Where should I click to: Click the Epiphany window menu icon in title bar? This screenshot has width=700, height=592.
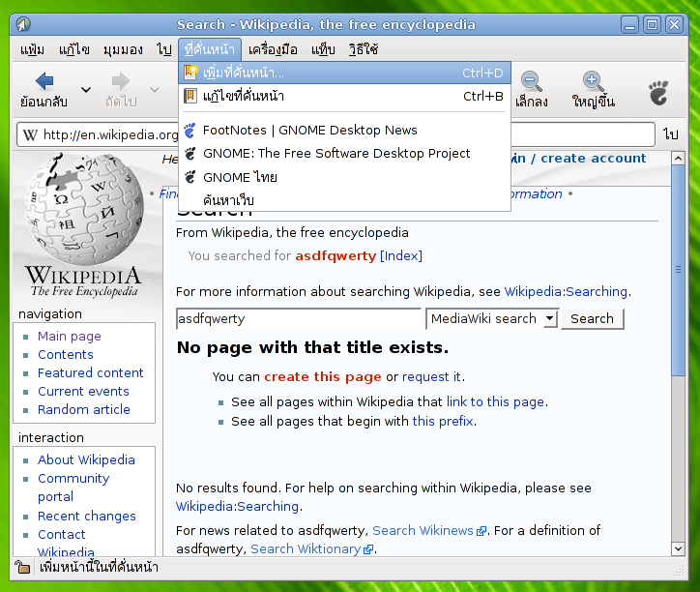[23, 24]
